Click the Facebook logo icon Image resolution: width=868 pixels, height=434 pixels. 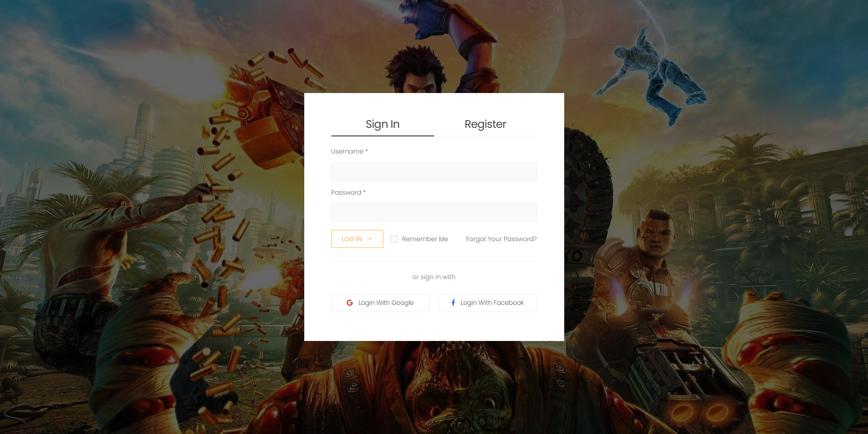click(x=453, y=303)
